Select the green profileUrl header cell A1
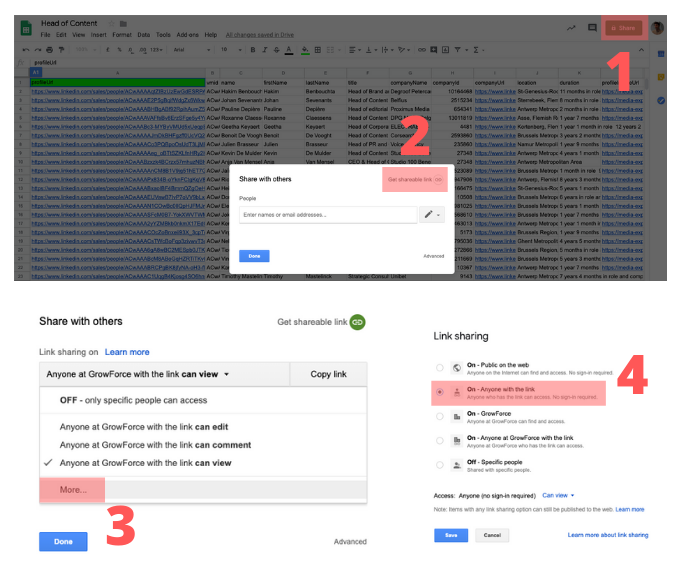This screenshot has height=577, width=694. point(118,82)
